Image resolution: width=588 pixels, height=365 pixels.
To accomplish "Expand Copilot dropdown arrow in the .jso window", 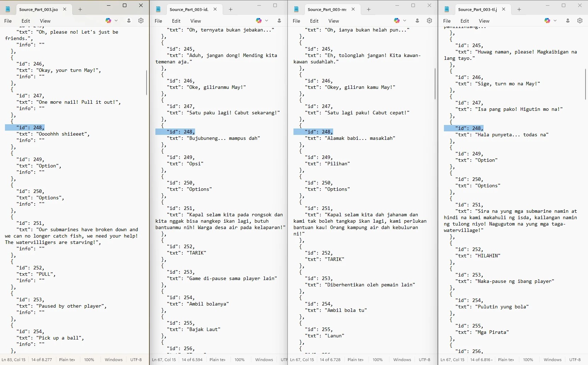I will [116, 21].
